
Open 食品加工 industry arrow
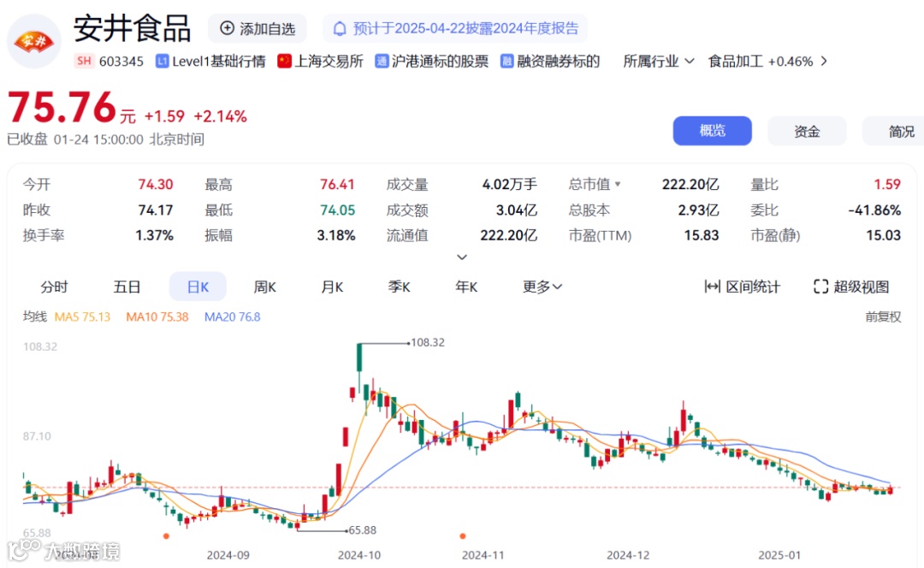click(824, 62)
